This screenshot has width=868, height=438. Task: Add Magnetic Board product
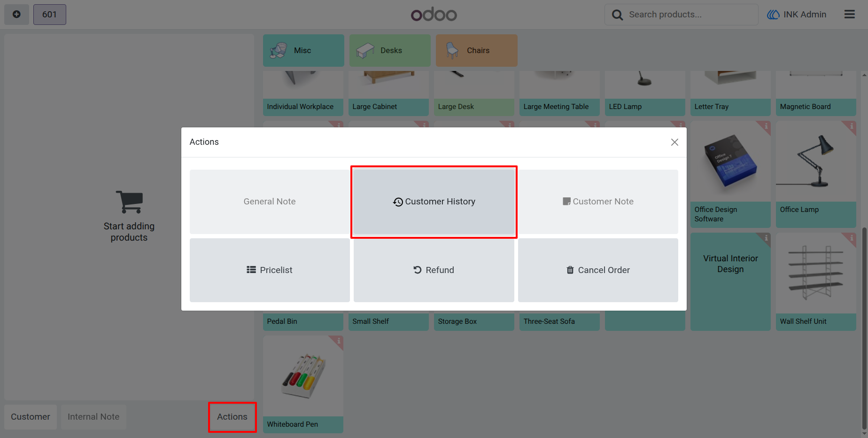[816, 94]
